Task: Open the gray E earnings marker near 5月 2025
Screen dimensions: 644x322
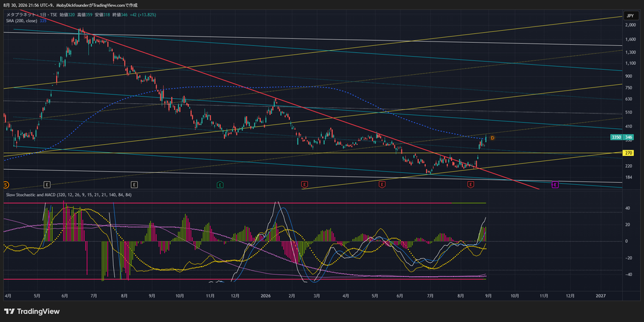Action: (x=47, y=184)
